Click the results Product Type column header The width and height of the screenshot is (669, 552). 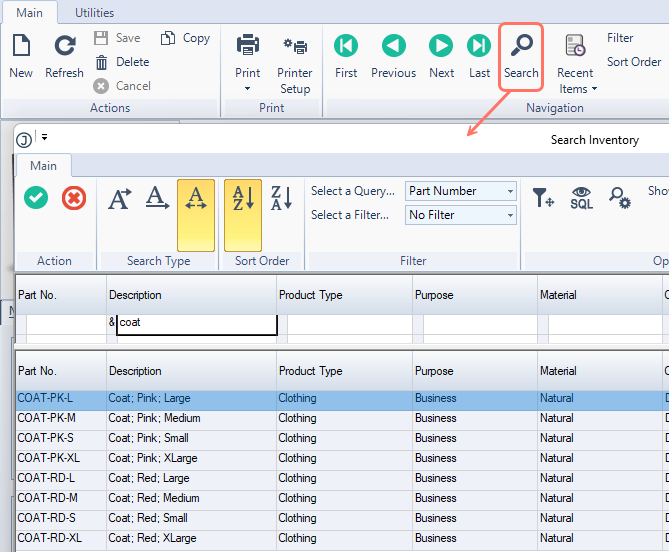tap(345, 371)
